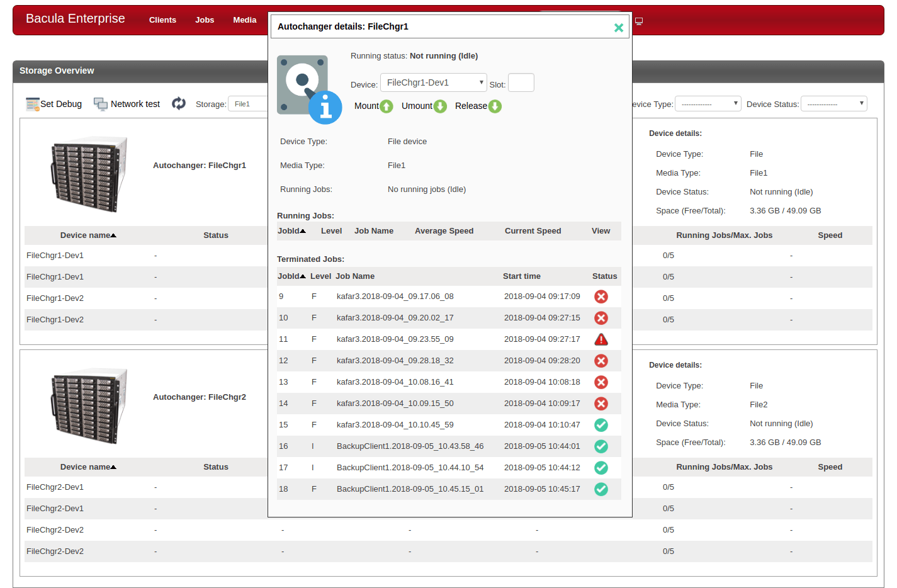Click FileChgr1-Dev2 in the first row
This screenshot has width=897, height=588.
coord(55,298)
